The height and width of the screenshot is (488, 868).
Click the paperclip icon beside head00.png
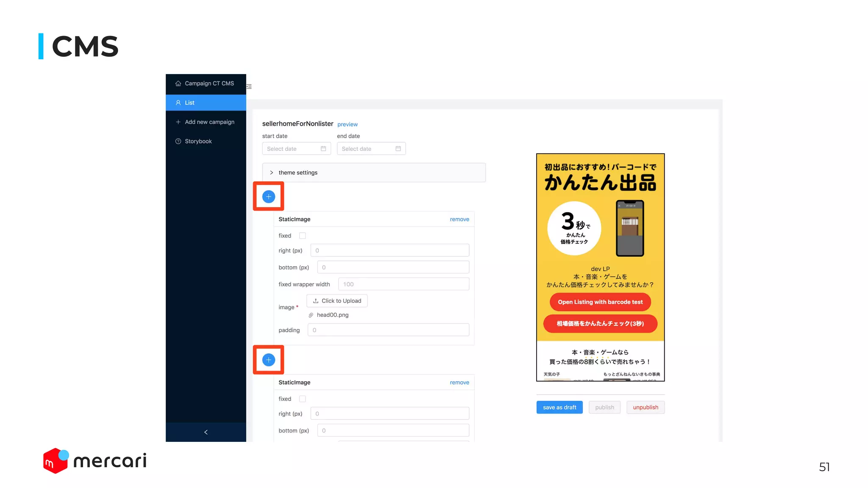tap(311, 315)
